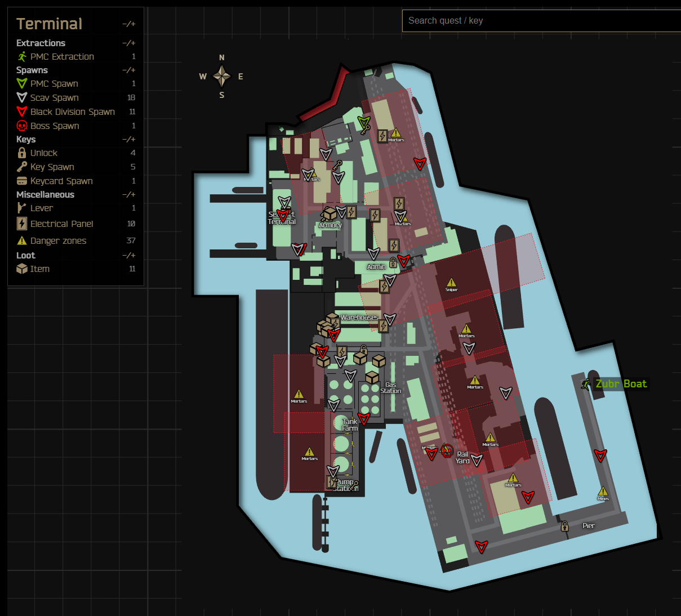Click the green PMC spawn marker on map

(x=364, y=122)
